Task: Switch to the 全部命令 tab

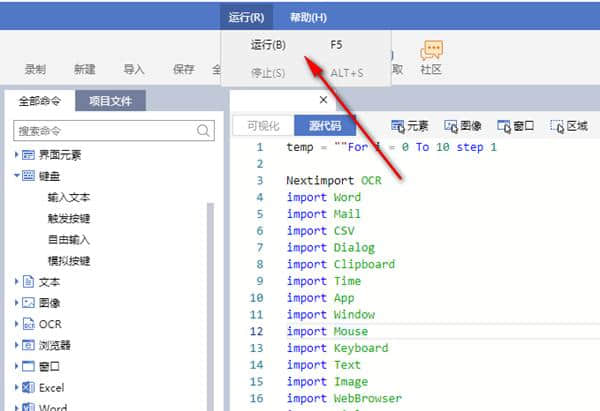Action: 40,101
